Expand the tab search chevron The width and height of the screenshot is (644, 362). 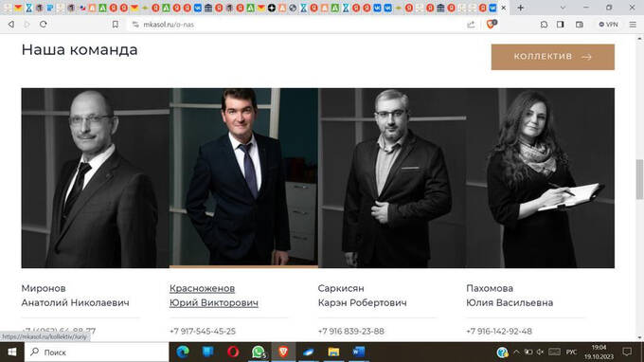[563, 8]
